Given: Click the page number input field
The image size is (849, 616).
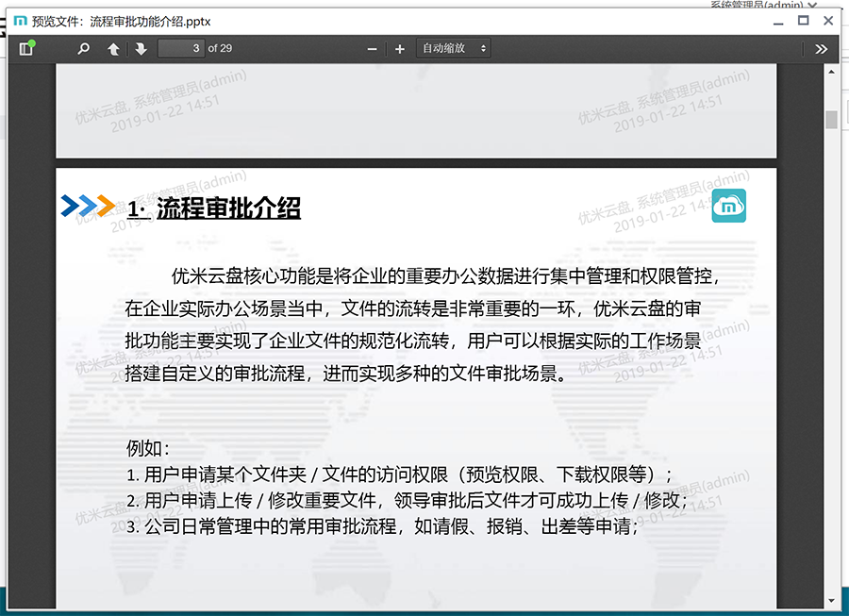Looking at the screenshot, I should click(x=181, y=48).
